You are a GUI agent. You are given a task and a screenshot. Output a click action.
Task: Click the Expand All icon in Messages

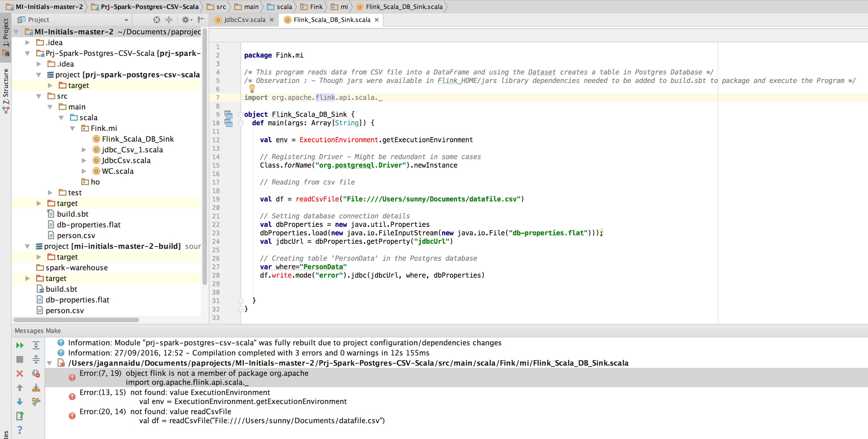click(x=36, y=345)
